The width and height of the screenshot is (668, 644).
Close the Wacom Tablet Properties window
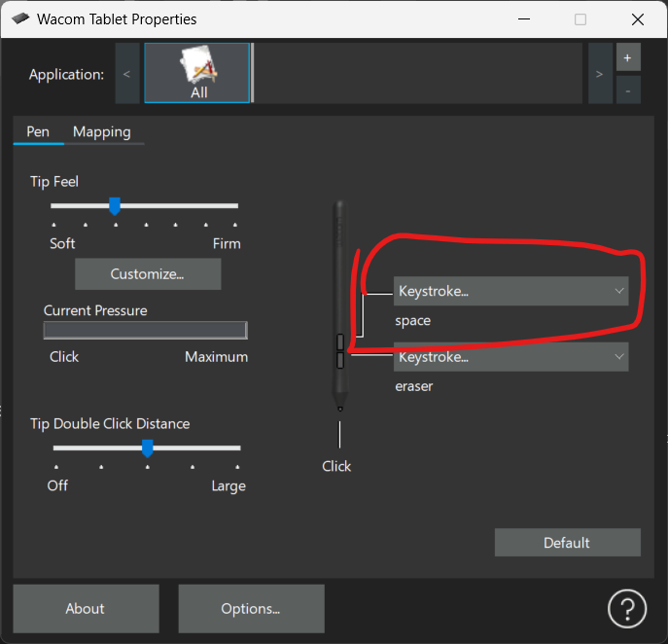[x=638, y=19]
